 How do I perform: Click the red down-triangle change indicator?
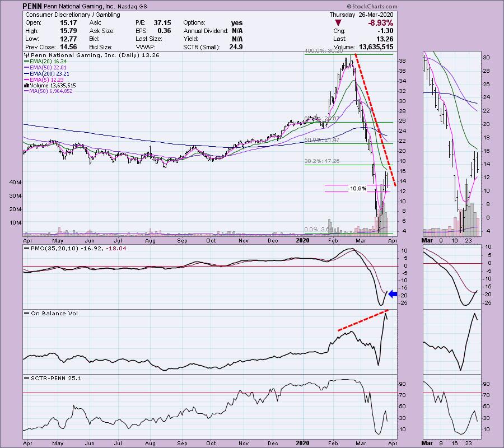(x=338, y=23)
